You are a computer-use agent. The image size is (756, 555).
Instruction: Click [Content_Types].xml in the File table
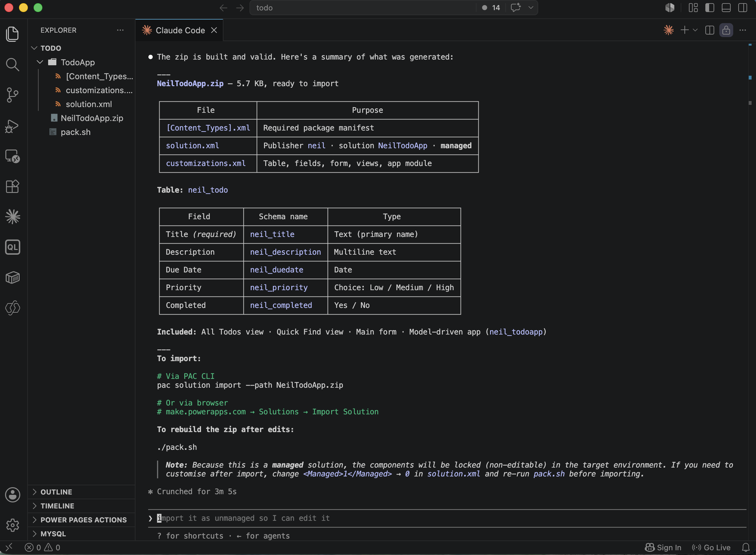pos(208,128)
